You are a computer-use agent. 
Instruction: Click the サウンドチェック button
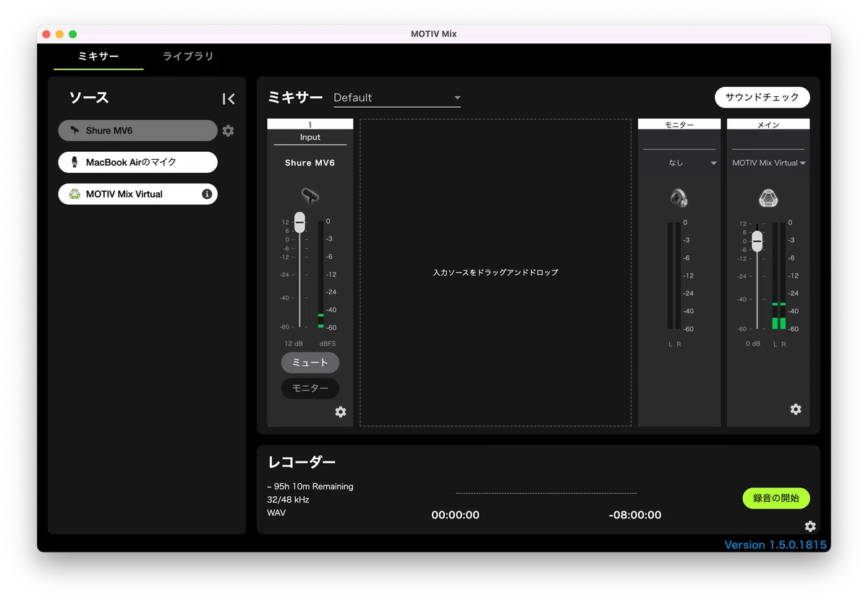pyautogui.click(x=762, y=97)
